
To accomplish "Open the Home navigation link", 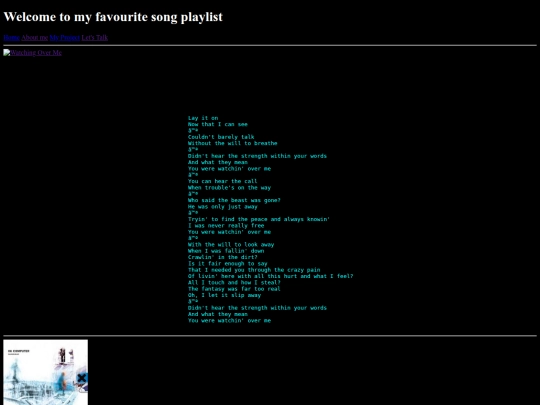I will point(11,38).
